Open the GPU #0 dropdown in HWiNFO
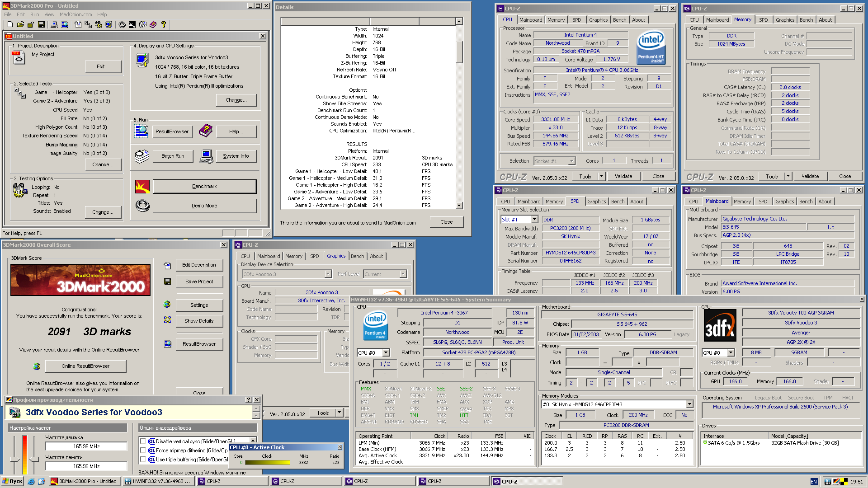This screenshot has height=488, width=868. 731,353
